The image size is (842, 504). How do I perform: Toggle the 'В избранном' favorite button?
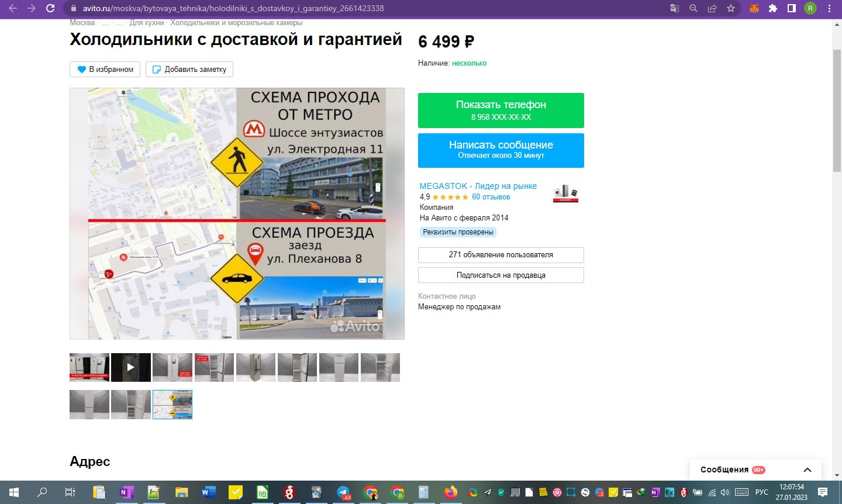[x=105, y=69]
